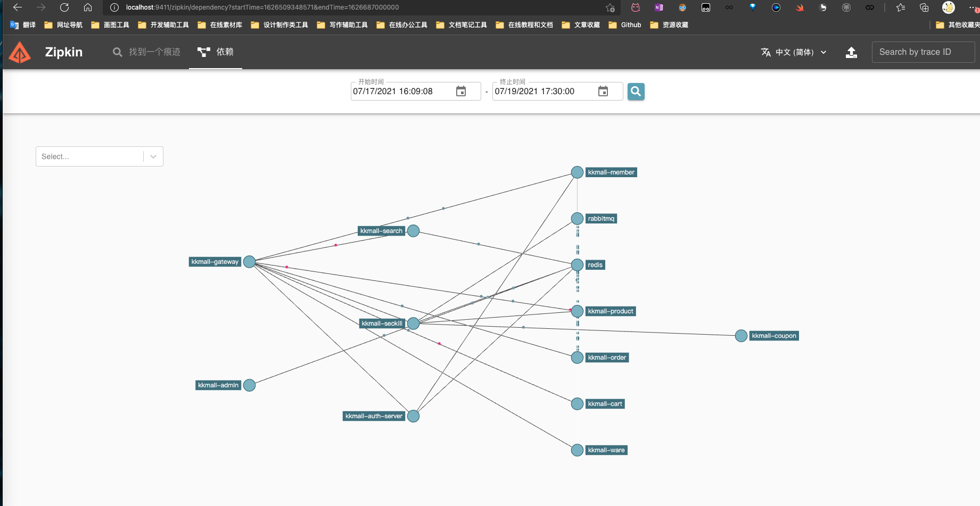Click the rabbitmq label

601,219
